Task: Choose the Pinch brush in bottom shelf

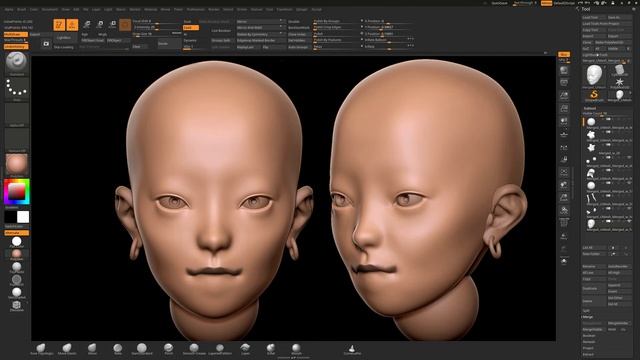Action: click(x=168, y=349)
